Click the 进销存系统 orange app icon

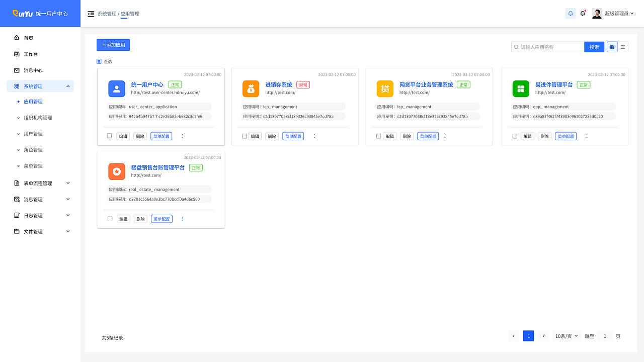(x=251, y=89)
